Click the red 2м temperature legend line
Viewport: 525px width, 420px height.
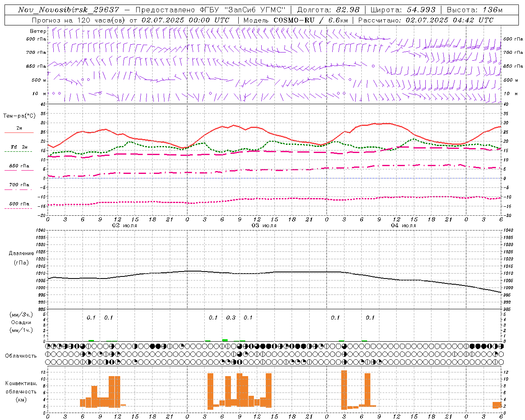pyautogui.click(x=19, y=133)
